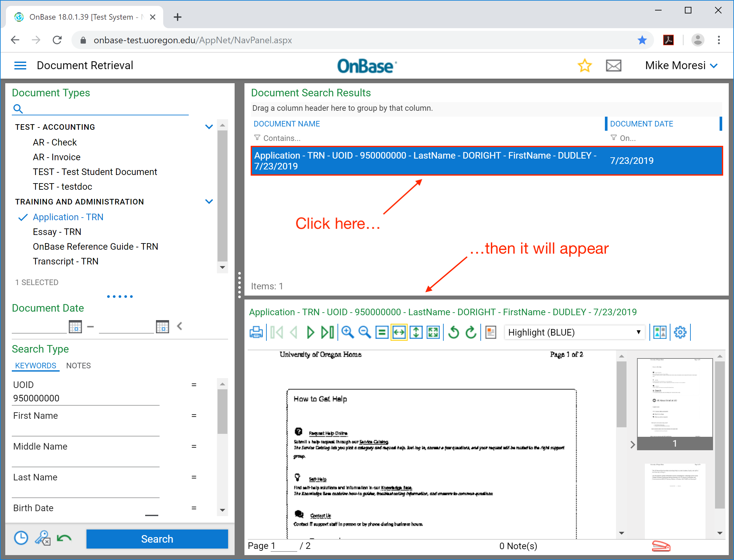Select the page 1 thumbnail
734x560 pixels.
click(x=675, y=404)
